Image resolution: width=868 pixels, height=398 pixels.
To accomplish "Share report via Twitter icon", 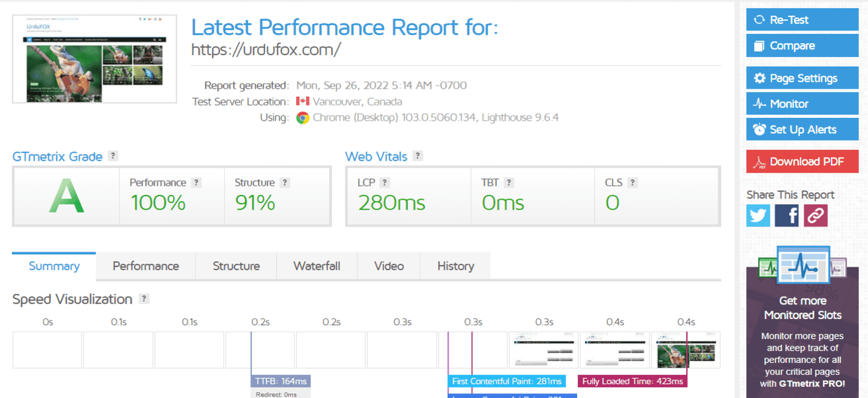I will click(758, 216).
